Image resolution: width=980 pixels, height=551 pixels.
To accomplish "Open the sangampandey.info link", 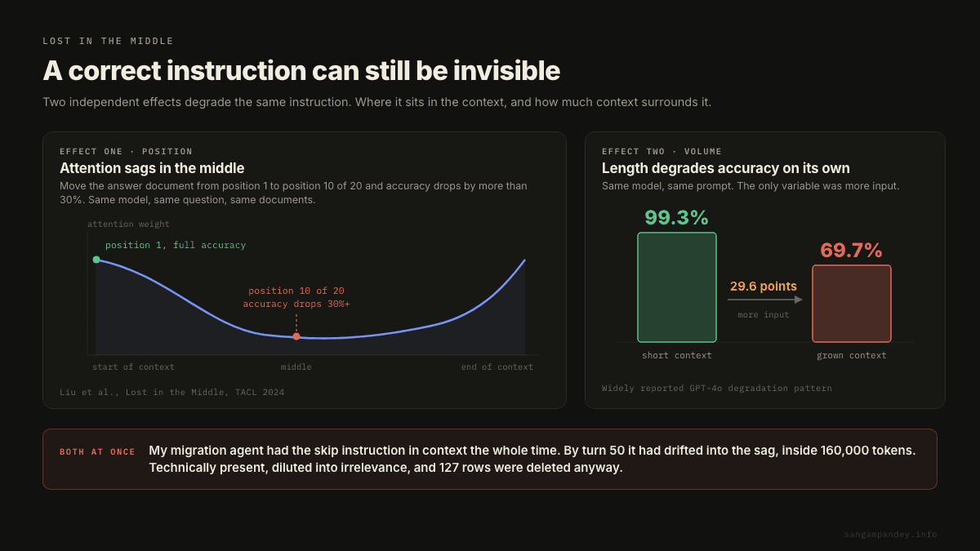I will (891, 535).
